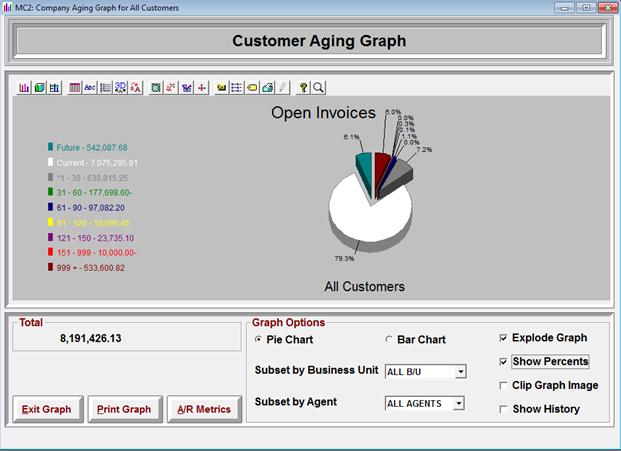This screenshot has height=451, width=621.
Task: Minimize the MC2 window
Action: pyautogui.click(x=565, y=8)
